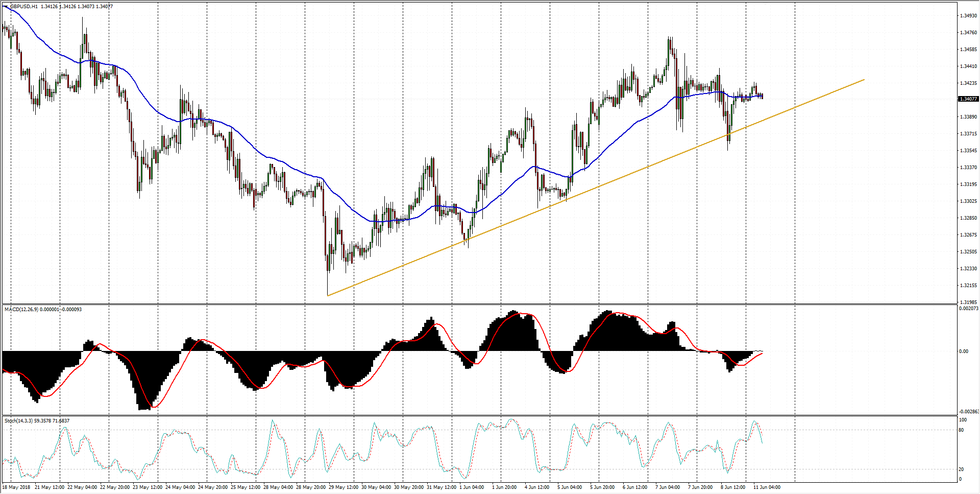Viewport: 980px width, 494px height.
Task: Click the 1.32155 price axis label
Action: point(968,286)
